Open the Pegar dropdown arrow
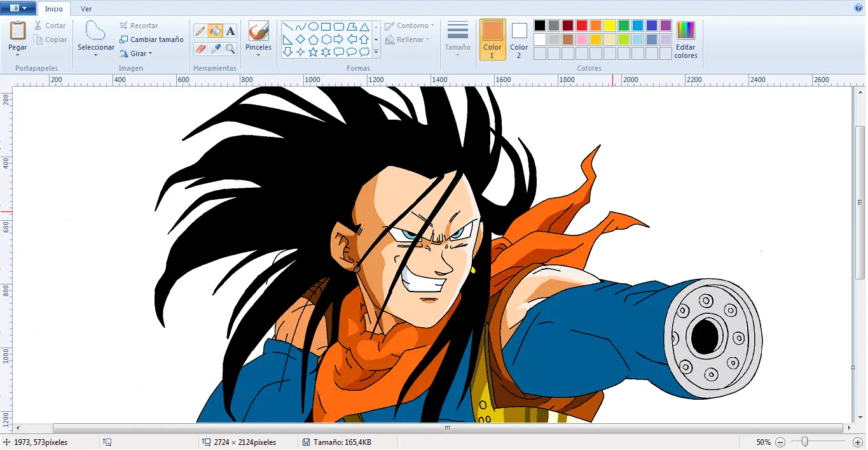The width and height of the screenshot is (868, 450). pyautogui.click(x=18, y=55)
